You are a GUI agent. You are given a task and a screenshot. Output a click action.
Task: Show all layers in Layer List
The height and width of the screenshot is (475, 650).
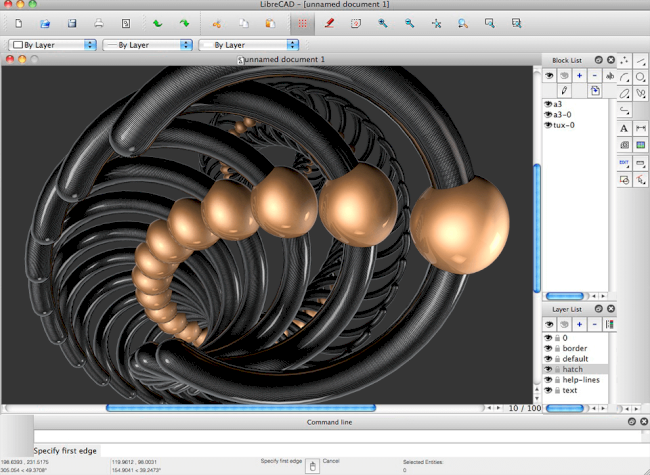(549, 325)
